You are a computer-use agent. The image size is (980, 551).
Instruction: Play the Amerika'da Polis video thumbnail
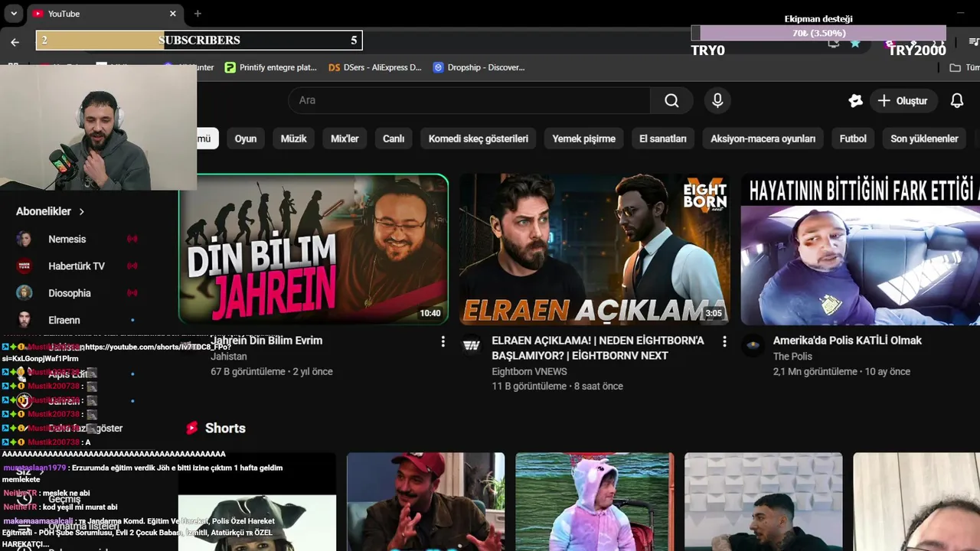[861, 249]
